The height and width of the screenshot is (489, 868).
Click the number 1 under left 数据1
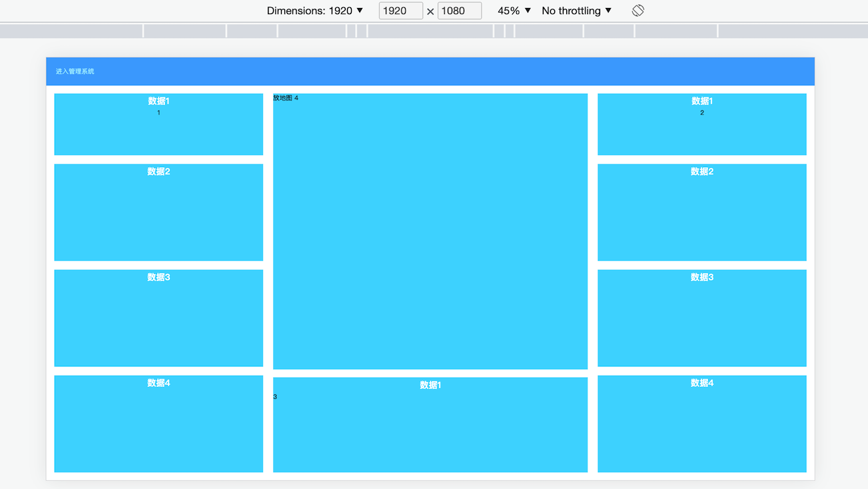tap(159, 113)
